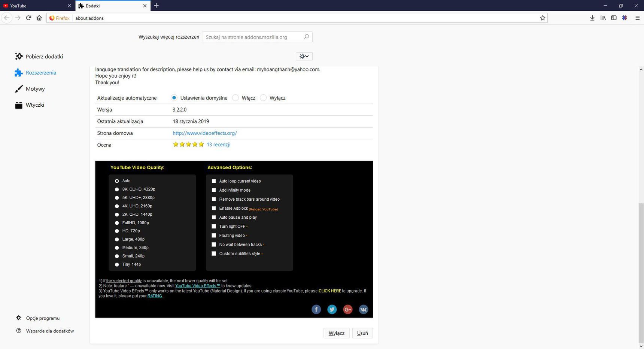
Task: Tick the Enable Adblock checkbox
Action: click(x=214, y=208)
